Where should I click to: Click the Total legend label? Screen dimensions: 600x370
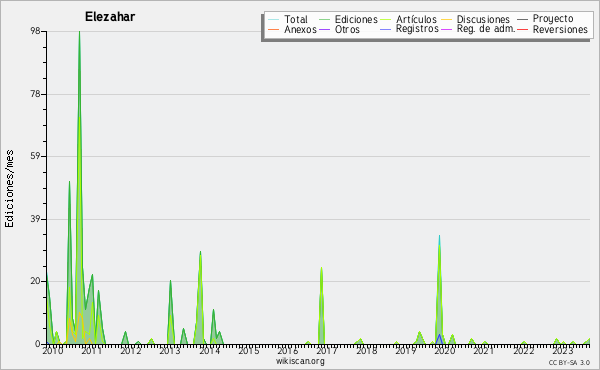(x=296, y=20)
